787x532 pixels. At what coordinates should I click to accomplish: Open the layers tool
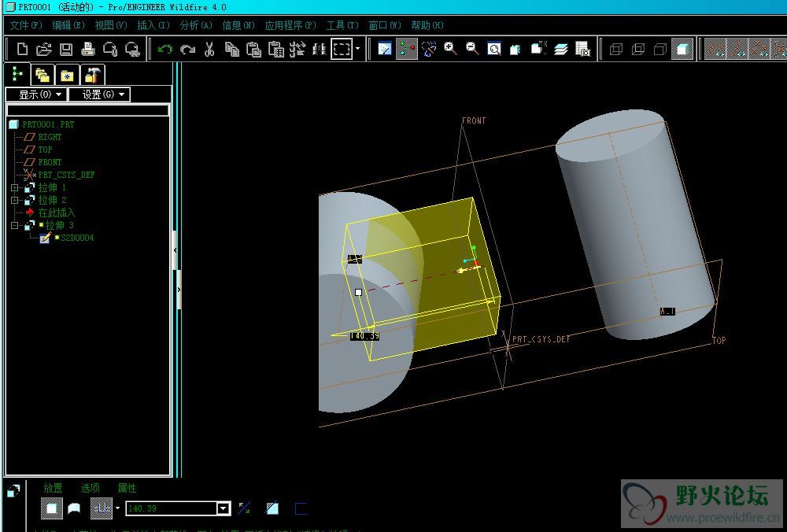coord(560,49)
